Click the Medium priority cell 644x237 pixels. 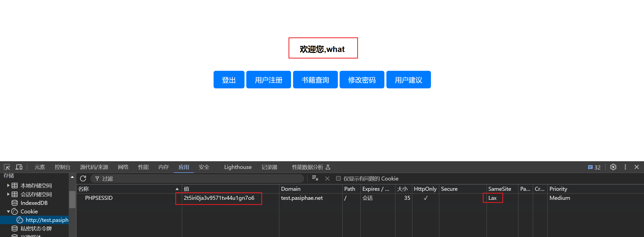[560, 198]
